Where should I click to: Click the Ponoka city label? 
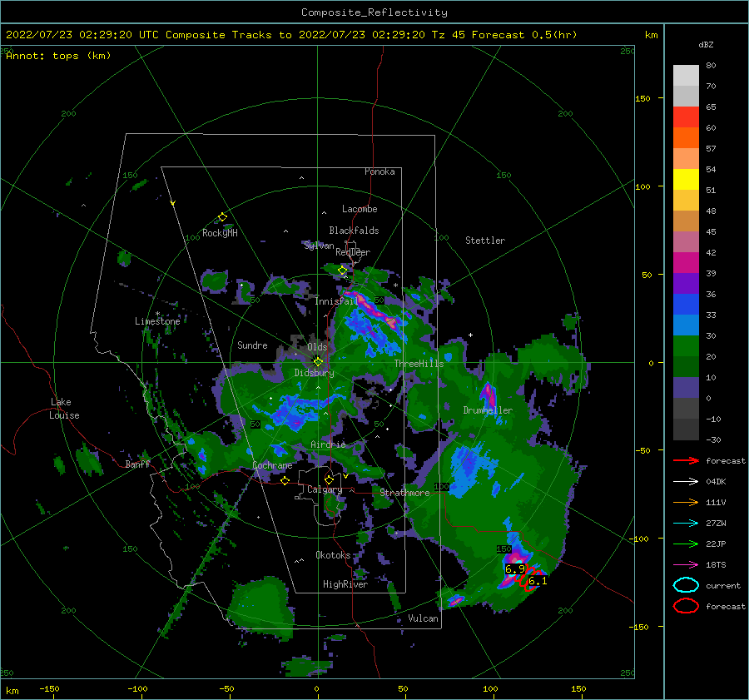coord(379,171)
